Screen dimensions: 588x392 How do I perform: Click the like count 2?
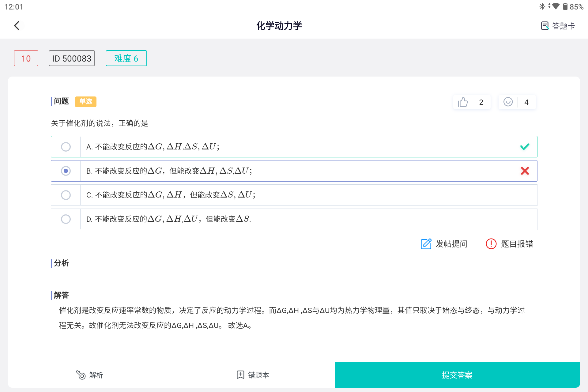pyautogui.click(x=481, y=102)
